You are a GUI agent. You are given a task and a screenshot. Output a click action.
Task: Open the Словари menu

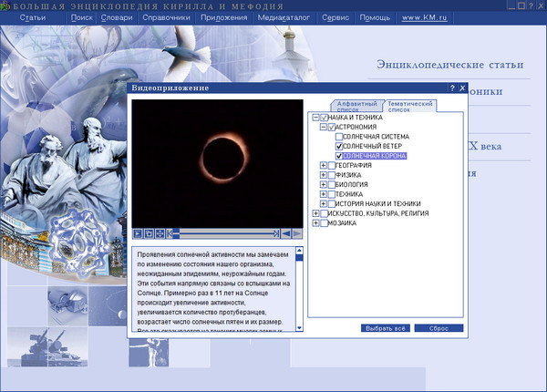116,17
